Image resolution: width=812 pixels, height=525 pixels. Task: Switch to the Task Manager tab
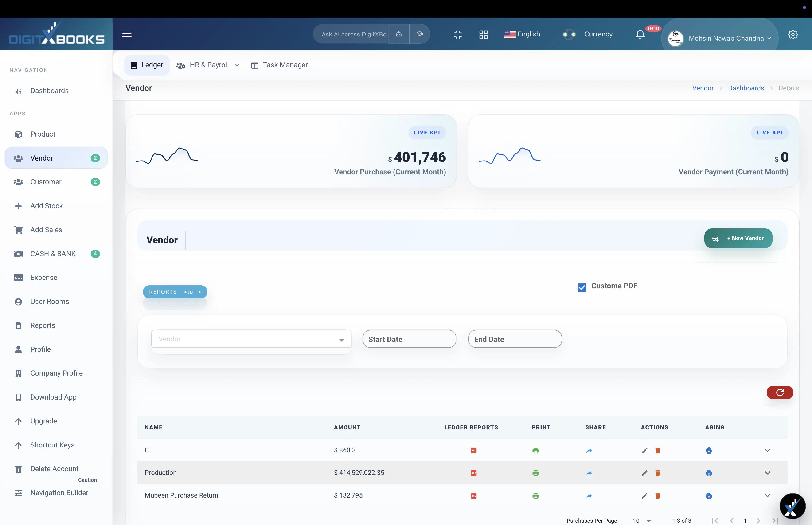pos(279,65)
